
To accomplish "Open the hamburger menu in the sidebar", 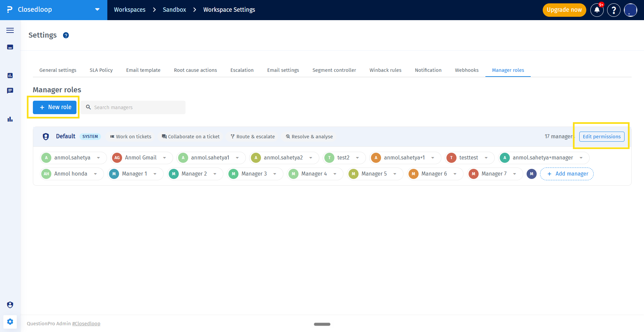I will pos(10,31).
